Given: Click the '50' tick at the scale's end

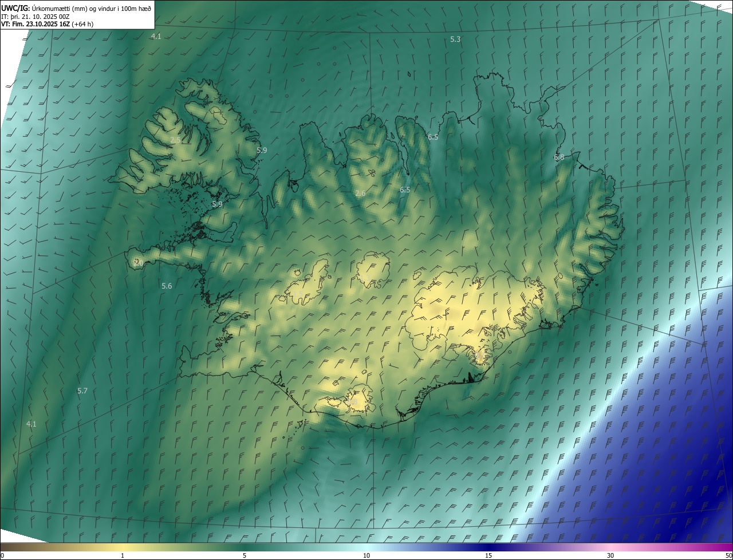Looking at the screenshot, I should pos(728,555).
